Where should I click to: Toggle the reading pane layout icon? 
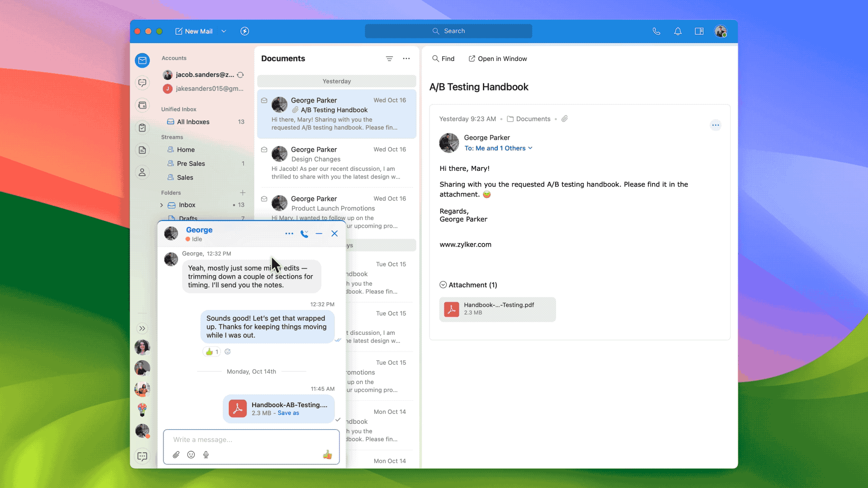point(699,31)
